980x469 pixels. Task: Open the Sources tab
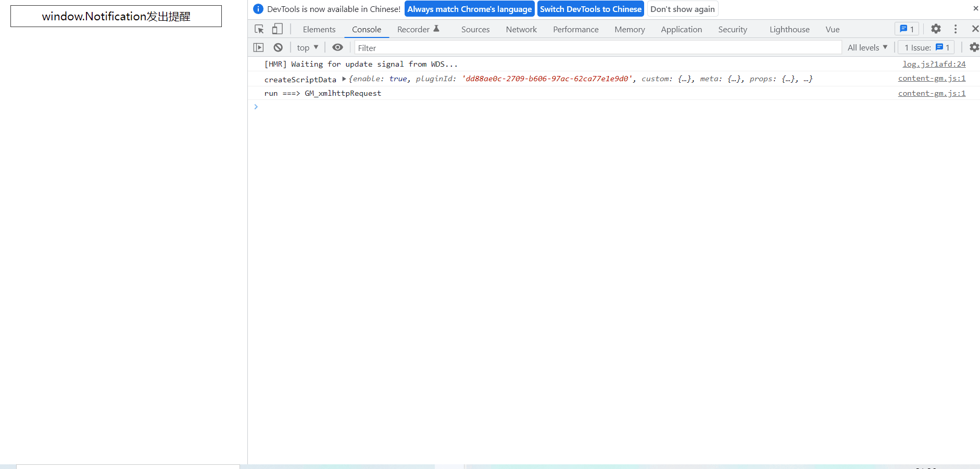[x=475, y=29]
